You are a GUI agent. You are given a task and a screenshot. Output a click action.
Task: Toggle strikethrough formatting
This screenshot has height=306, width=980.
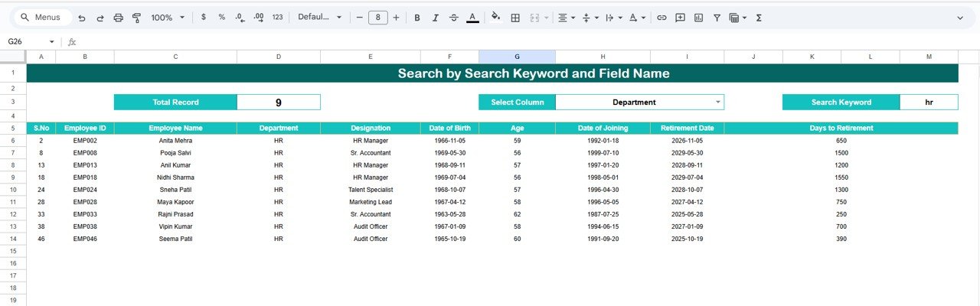pos(454,18)
